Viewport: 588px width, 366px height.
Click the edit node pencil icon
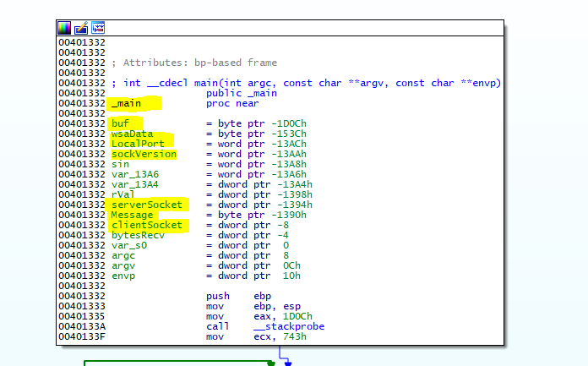pos(81,28)
